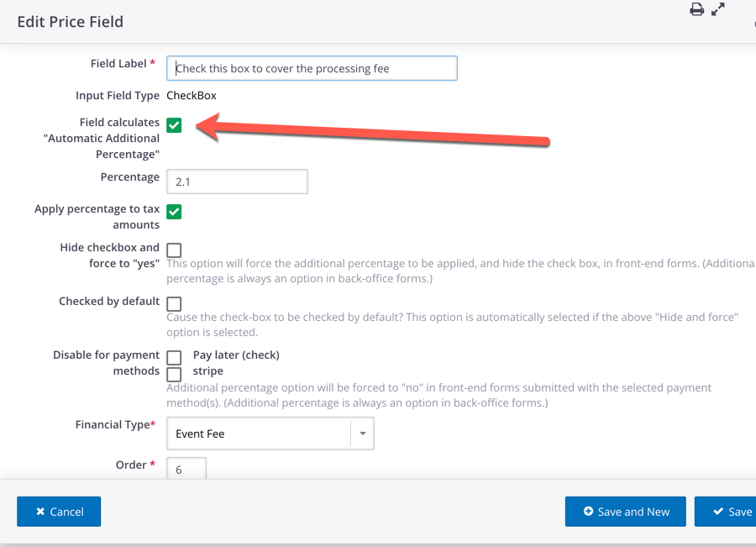The height and width of the screenshot is (547, 756).
Task: Check the 'stripe' payment method checkbox
Action: pyautogui.click(x=174, y=374)
